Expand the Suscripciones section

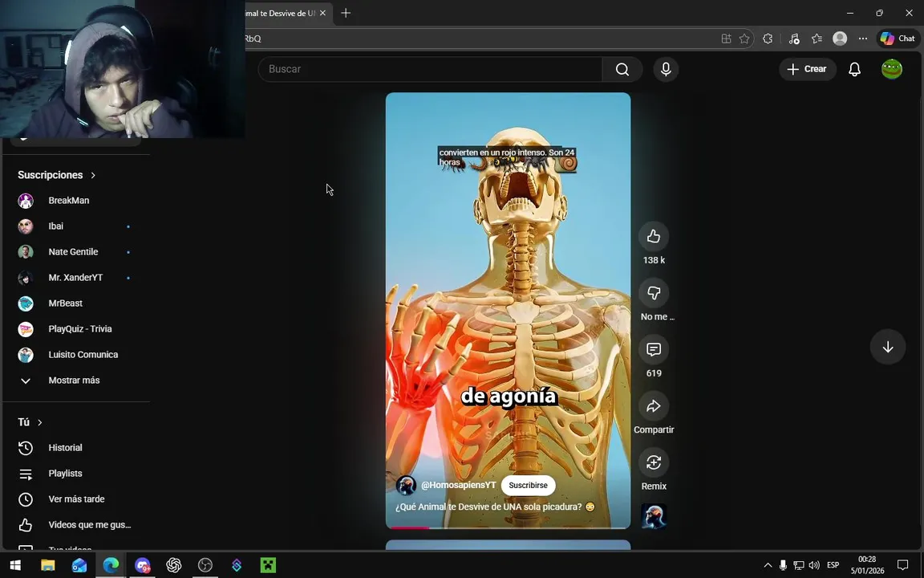57,175
